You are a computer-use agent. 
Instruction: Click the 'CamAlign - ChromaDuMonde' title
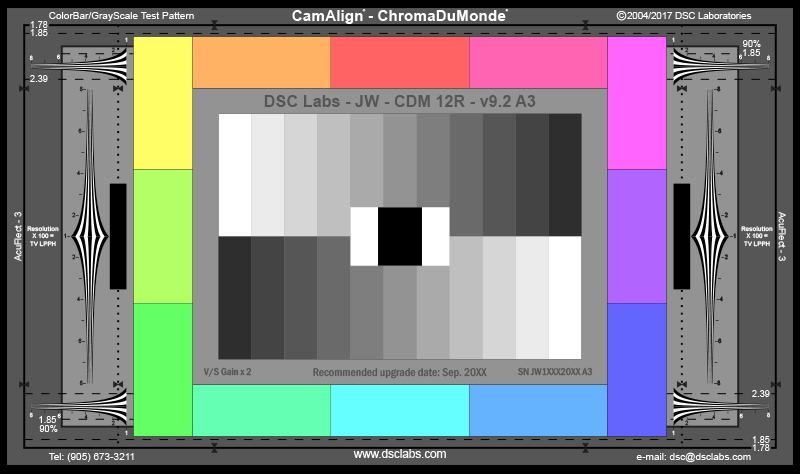[399, 16]
